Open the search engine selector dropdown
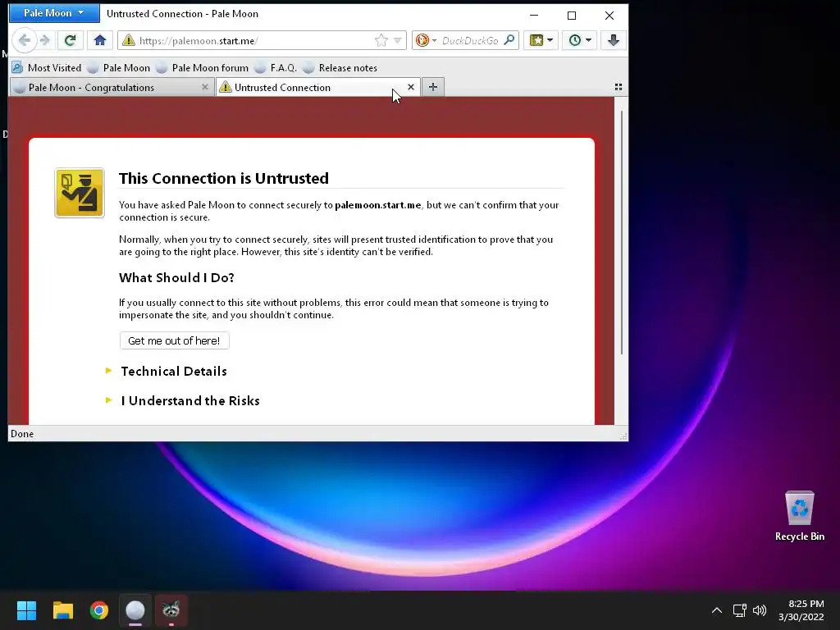 coord(426,40)
